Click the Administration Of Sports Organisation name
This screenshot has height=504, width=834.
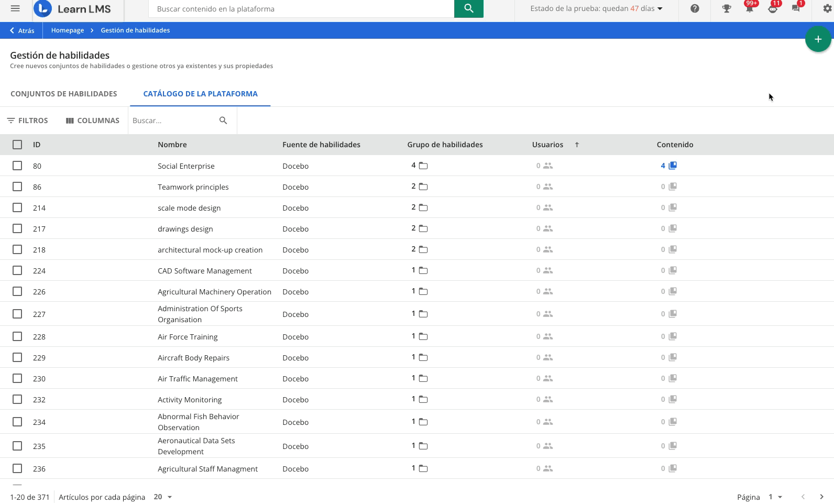(200, 314)
